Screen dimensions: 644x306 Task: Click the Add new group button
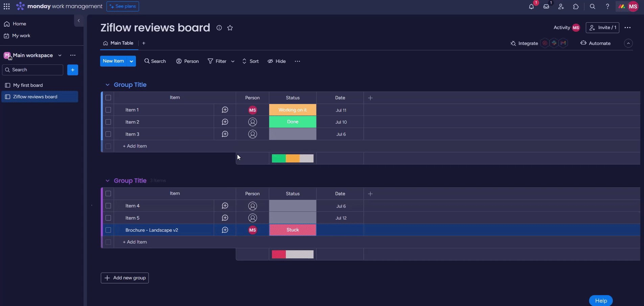click(125, 278)
